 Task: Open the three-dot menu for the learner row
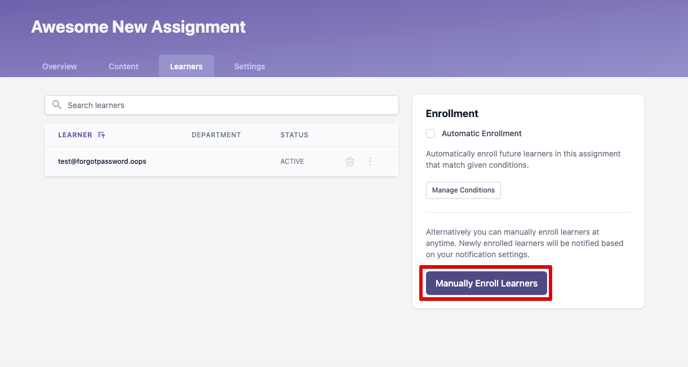370,162
